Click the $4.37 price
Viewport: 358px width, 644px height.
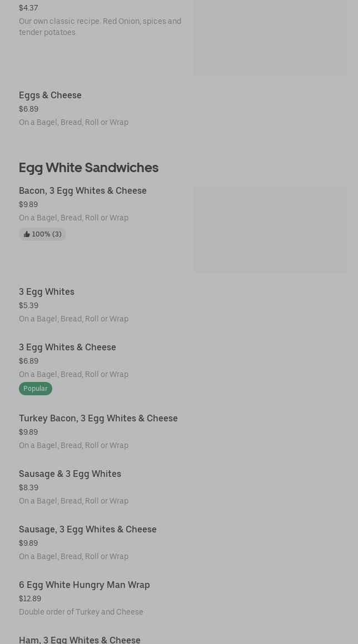(x=28, y=8)
